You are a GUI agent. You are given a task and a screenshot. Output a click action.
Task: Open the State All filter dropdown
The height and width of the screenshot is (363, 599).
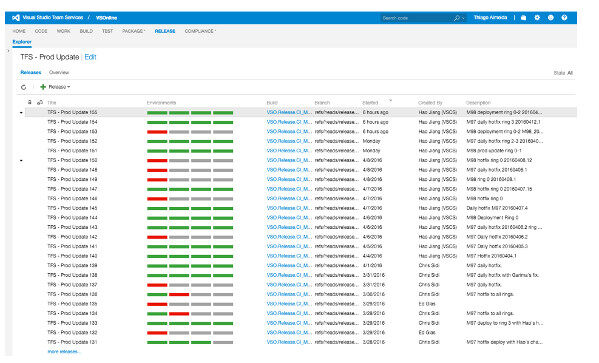click(563, 73)
